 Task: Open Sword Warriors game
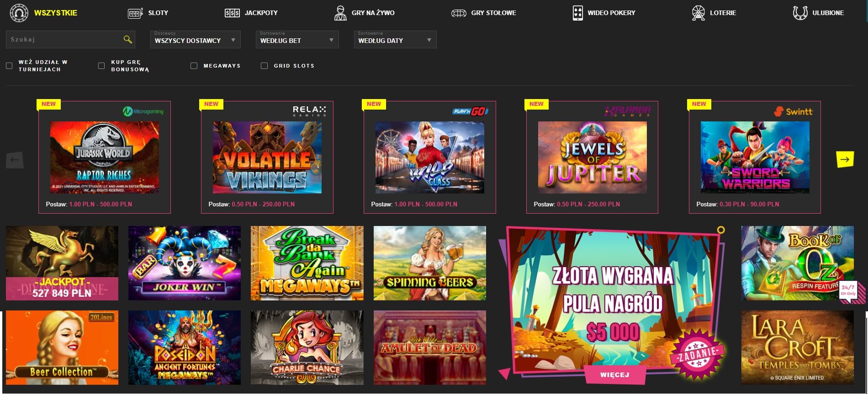755,157
